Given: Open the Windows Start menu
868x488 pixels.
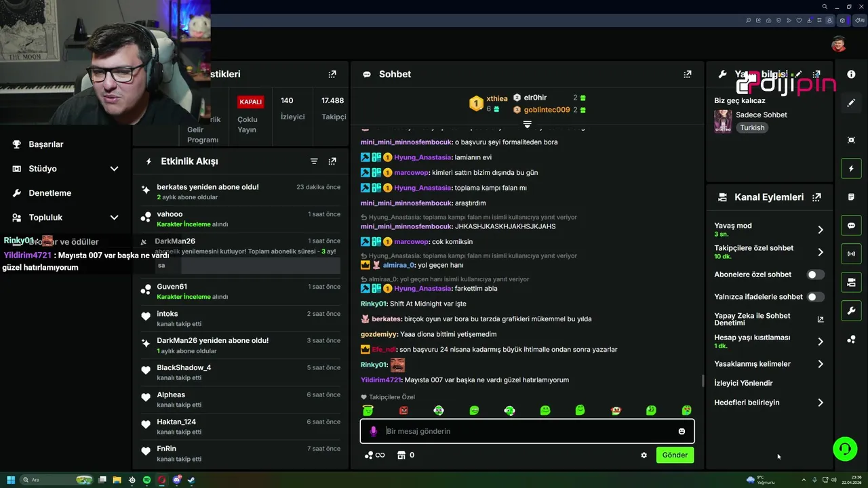Looking at the screenshot, I should [x=11, y=480].
